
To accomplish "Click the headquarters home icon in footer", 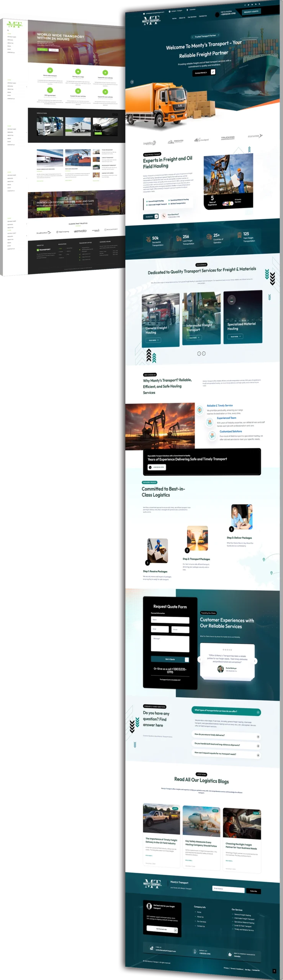I will click(230, 954).
